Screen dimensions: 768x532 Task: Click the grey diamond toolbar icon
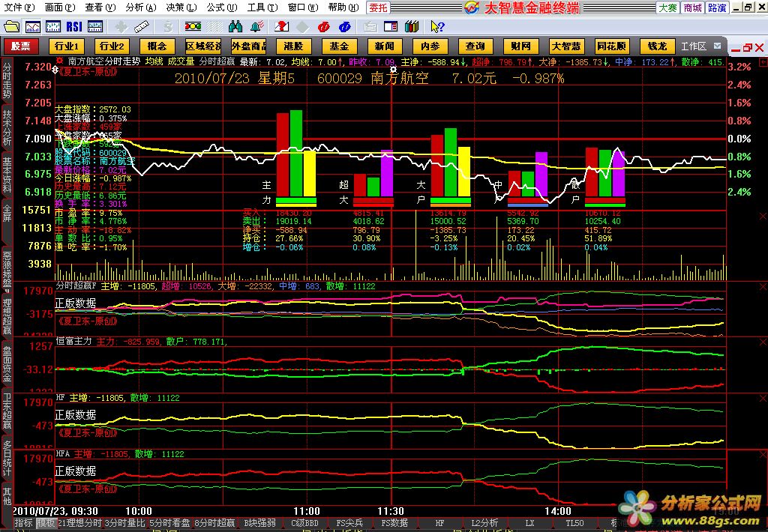[x=303, y=27]
